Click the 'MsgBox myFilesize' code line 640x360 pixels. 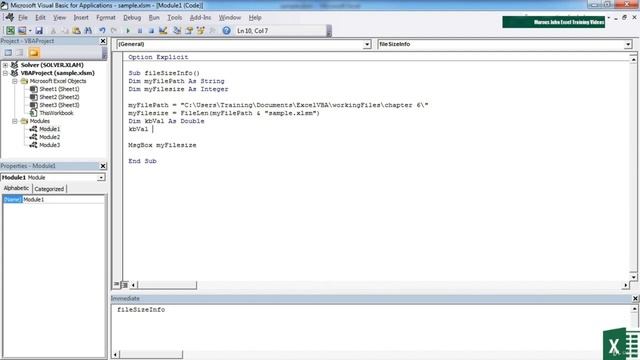click(162, 145)
